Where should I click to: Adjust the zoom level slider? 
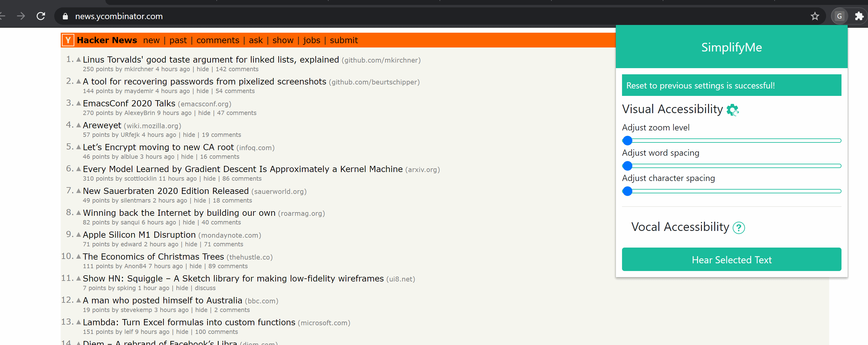pyautogui.click(x=627, y=141)
